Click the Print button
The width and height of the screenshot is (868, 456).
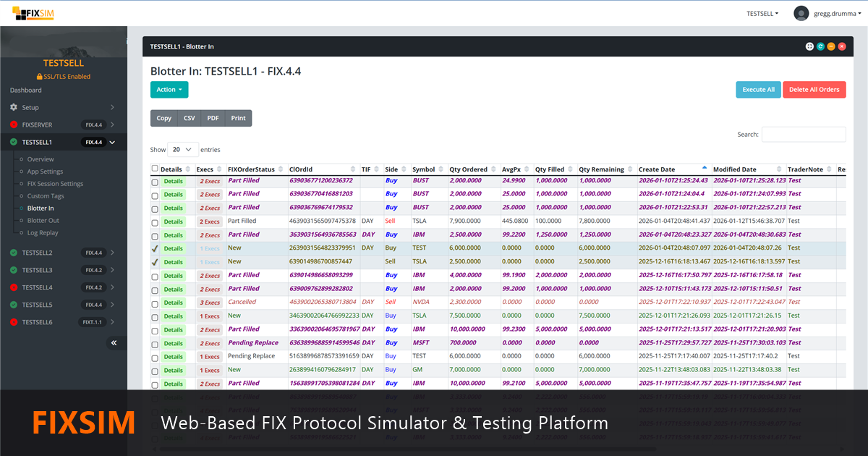[x=238, y=118]
